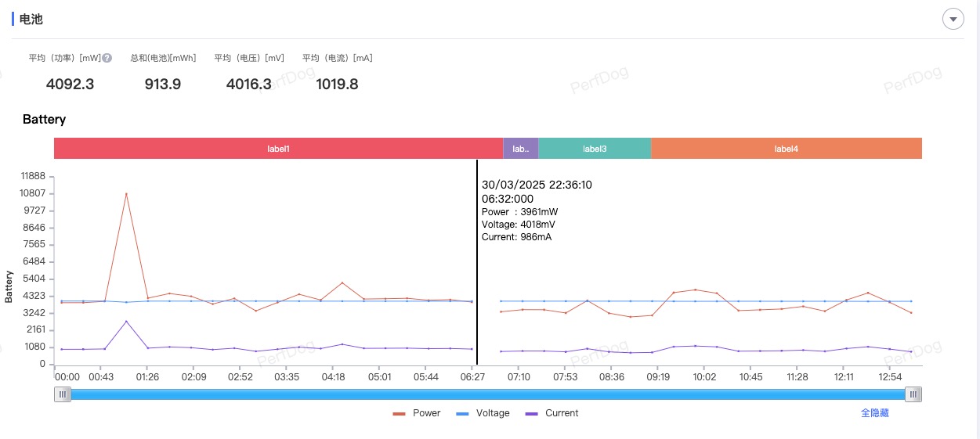Screen dimensions: 980x439
Task: Click the Power spike peak near 10807
Action: point(126,194)
